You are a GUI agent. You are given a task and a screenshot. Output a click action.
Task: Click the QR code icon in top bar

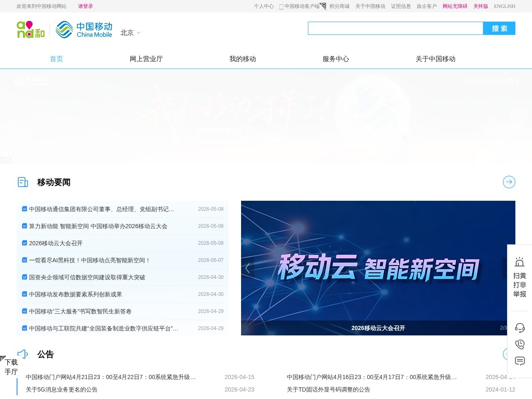click(323, 6)
